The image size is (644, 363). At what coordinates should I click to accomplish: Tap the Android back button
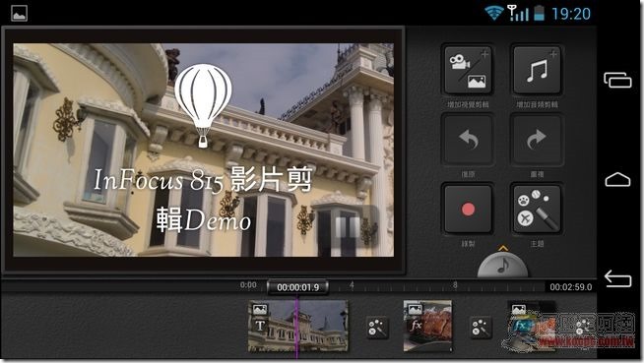[x=617, y=279]
